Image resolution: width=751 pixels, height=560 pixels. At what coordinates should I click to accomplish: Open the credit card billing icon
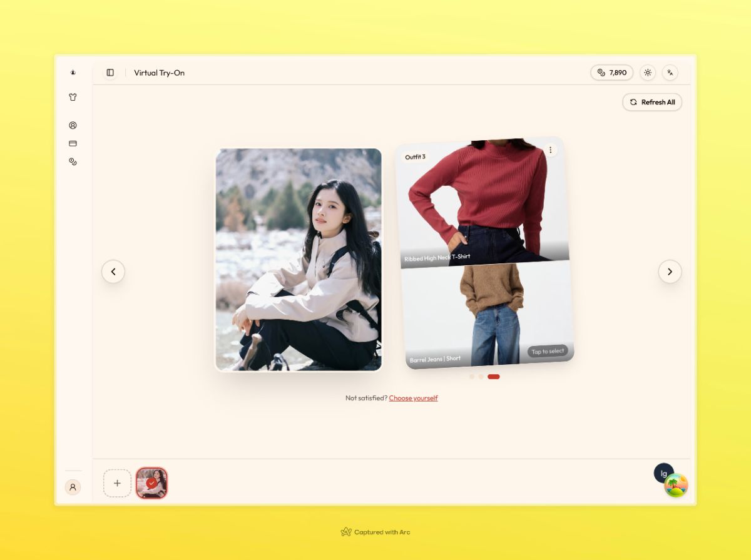pyautogui.click(x=73, y=143)
